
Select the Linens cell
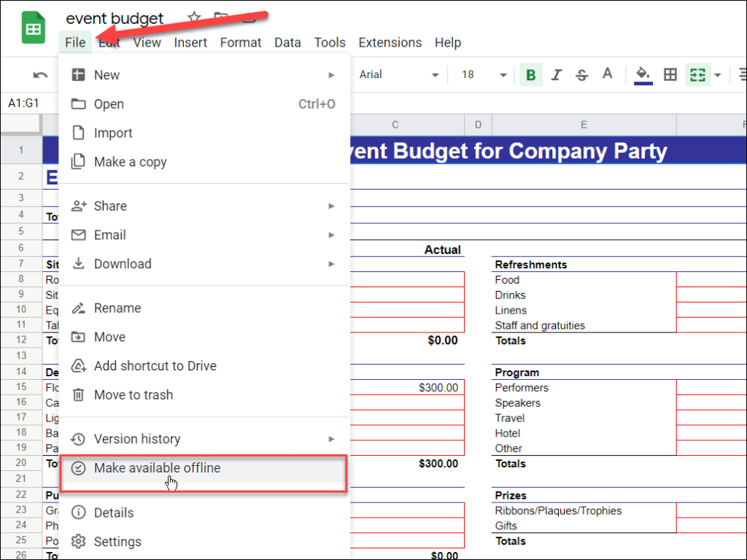coord(584,311)
